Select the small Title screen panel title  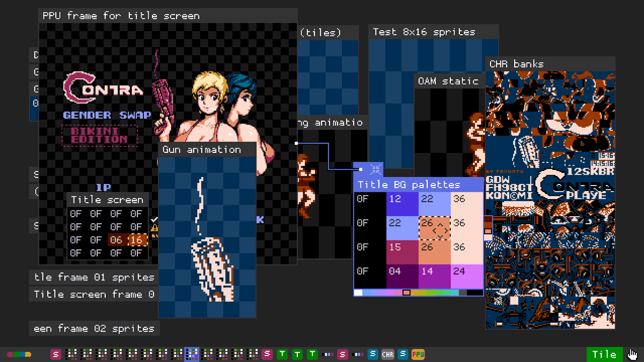coord(107,200)
